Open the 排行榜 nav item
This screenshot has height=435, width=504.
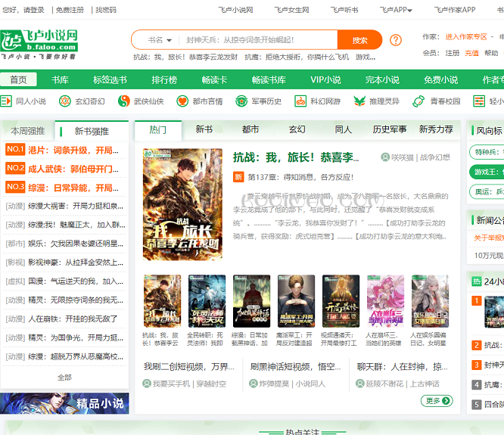tap(164, 79)
